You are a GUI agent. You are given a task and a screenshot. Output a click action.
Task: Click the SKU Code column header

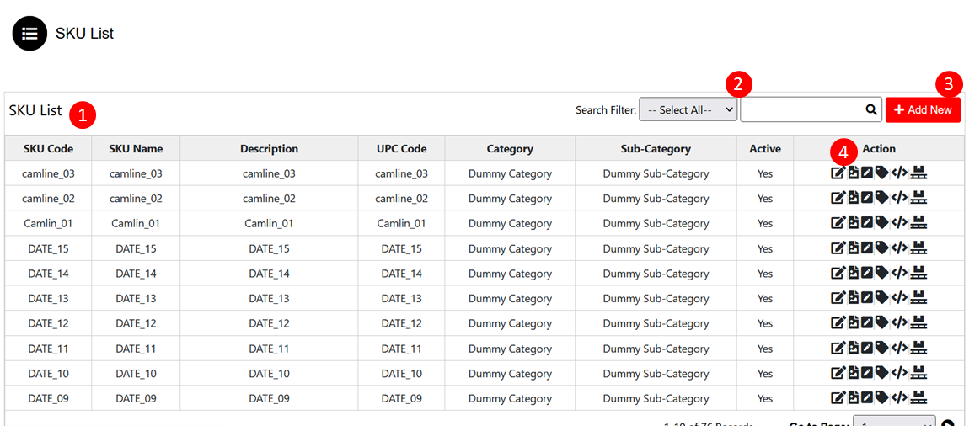pos(48,149)
